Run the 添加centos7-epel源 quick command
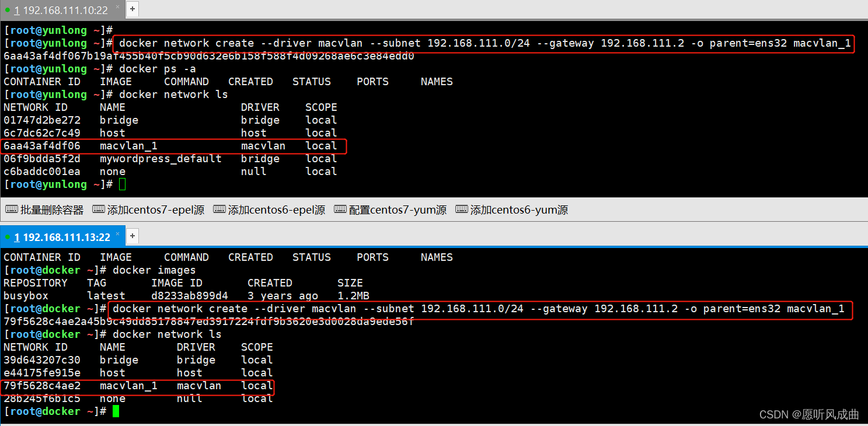 pyautogui.click(x=149, y=210)
